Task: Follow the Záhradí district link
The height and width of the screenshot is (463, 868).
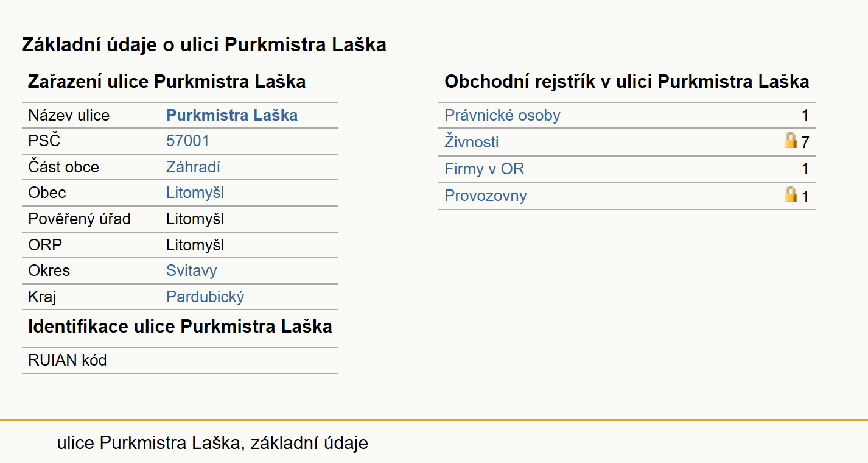Action: (193, 167)
